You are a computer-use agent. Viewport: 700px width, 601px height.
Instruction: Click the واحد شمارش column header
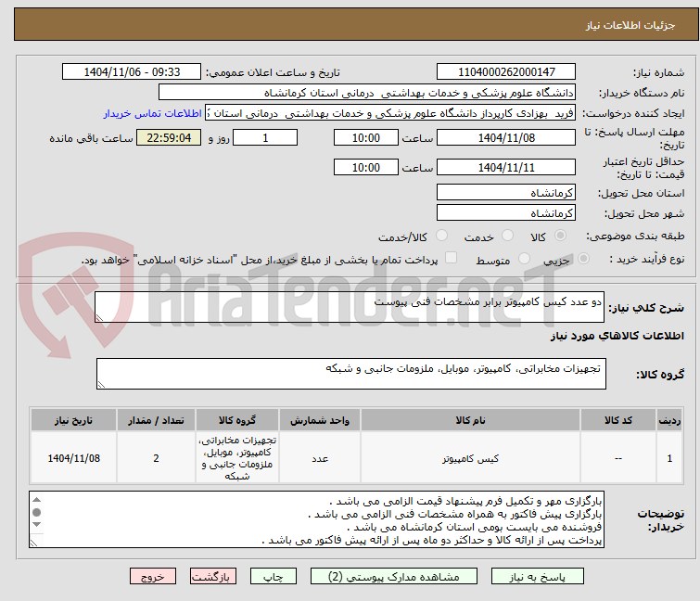(320, 420)
